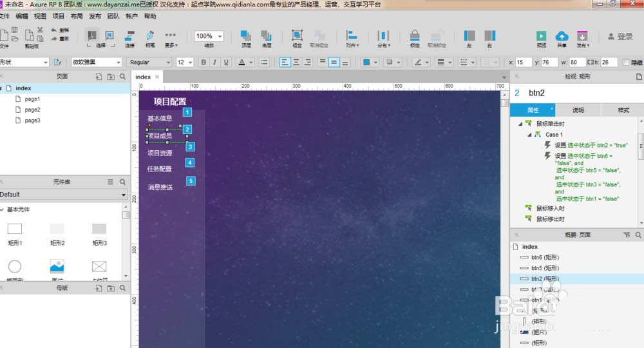Group the selected widgets
This screenshot has width=644, height=348.
[x=297, y=38]
